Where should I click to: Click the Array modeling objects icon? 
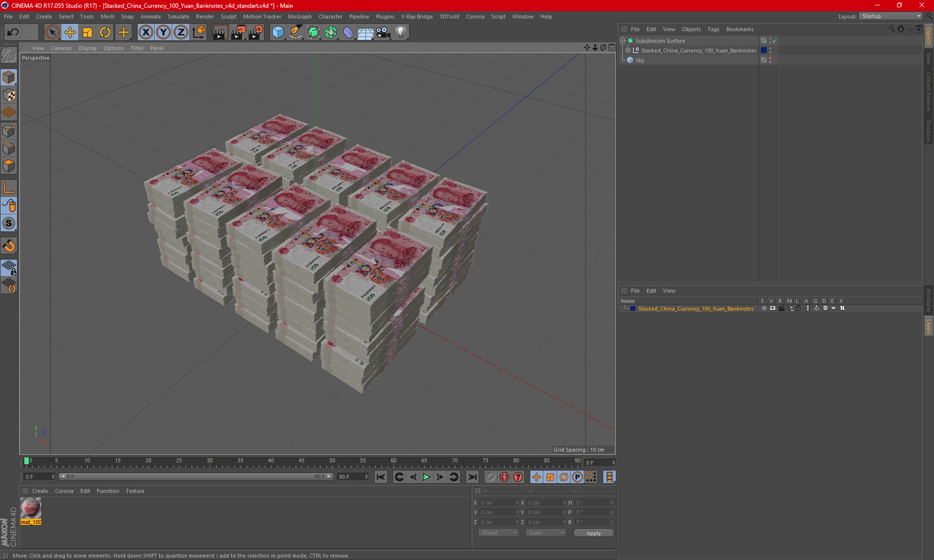pos(331,33)
